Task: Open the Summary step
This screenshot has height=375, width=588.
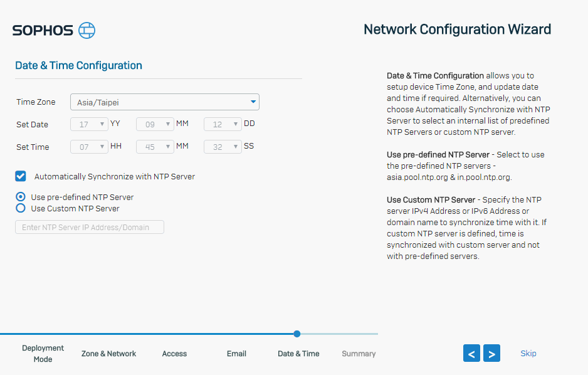Action: (x=359, y=353)
